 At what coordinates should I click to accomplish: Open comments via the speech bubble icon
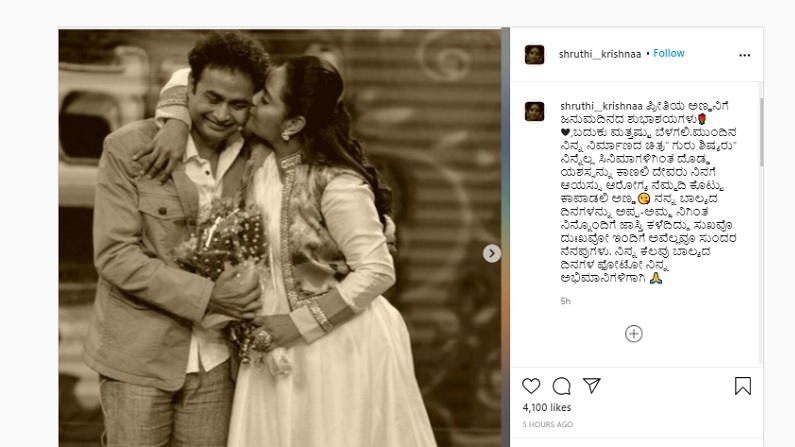tap(561, 386)
